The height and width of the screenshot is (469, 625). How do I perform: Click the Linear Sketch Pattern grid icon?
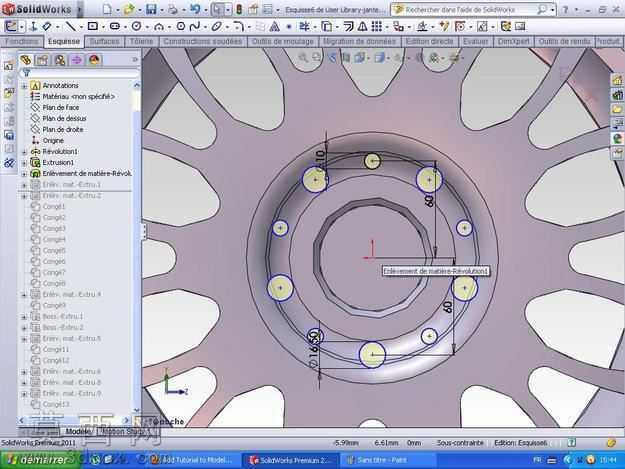click(376, 27)
